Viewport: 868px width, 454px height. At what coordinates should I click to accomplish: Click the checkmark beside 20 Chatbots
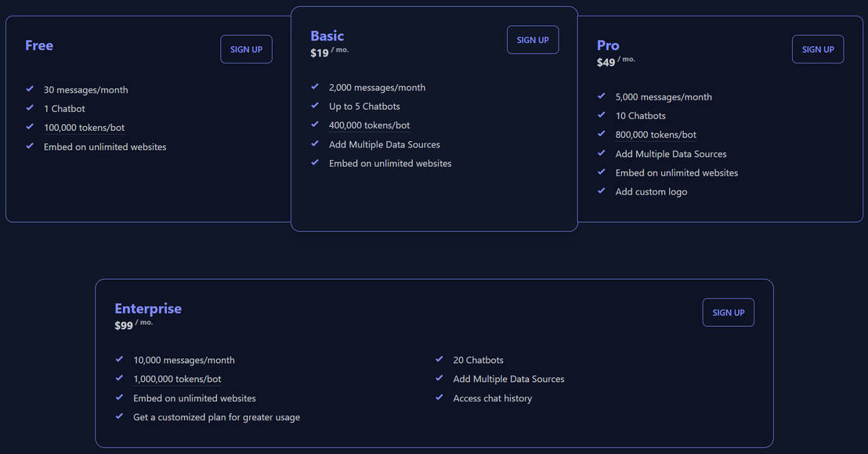[x=439, y=359]
